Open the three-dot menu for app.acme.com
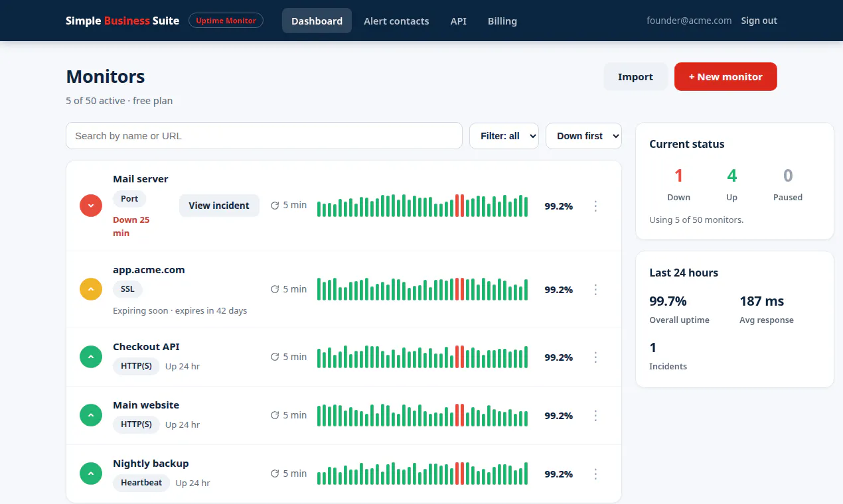Viewport: 843px width, 504px height. tap(595, 290)
